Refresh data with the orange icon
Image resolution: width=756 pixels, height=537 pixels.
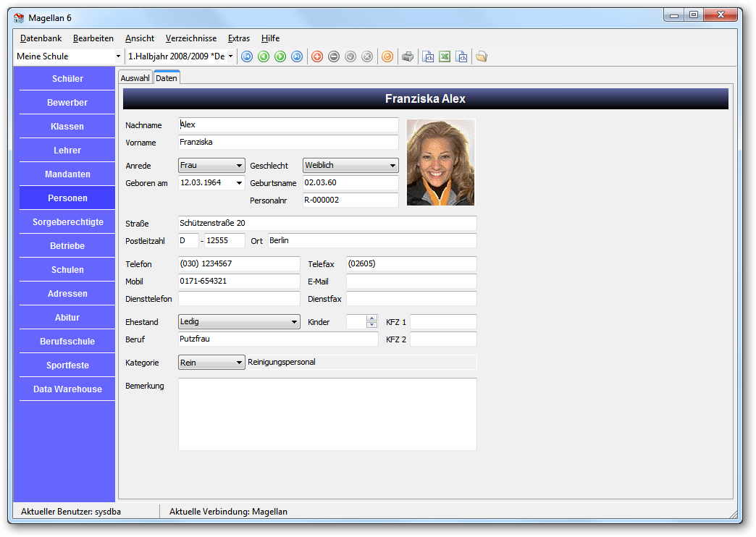pyautogui.click(x=387, y=57)
